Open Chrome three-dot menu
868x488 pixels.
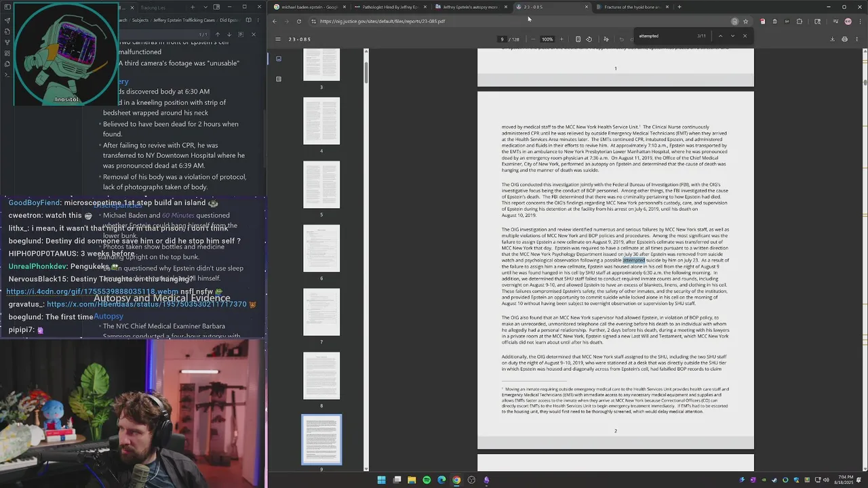click(x=859, y=21)
